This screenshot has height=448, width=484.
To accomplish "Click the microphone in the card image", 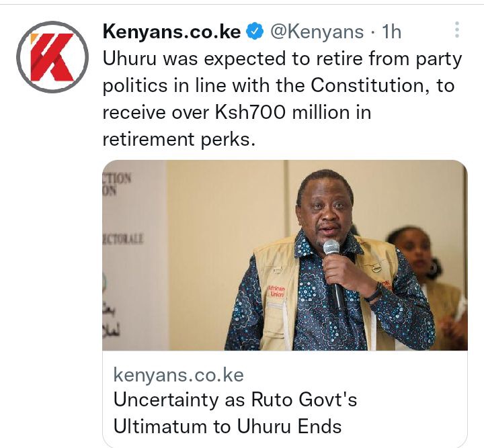I will click(x=334, y=273).
